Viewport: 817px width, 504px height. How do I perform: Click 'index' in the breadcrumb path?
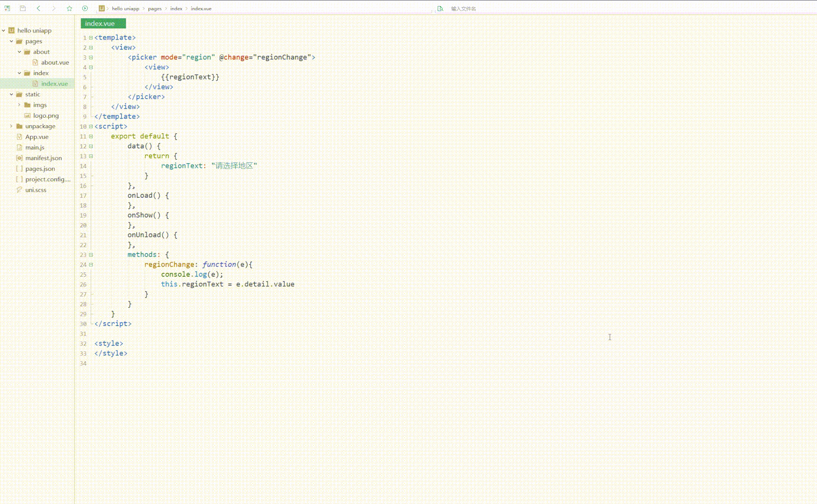pyautogui.click(x=176, y=8)
